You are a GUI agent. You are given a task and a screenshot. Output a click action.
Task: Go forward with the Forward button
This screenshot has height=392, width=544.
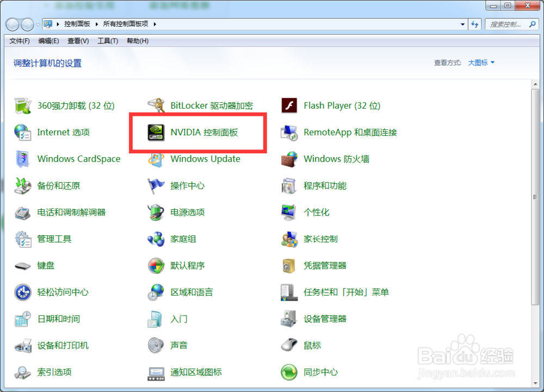(x=27, y=24)
